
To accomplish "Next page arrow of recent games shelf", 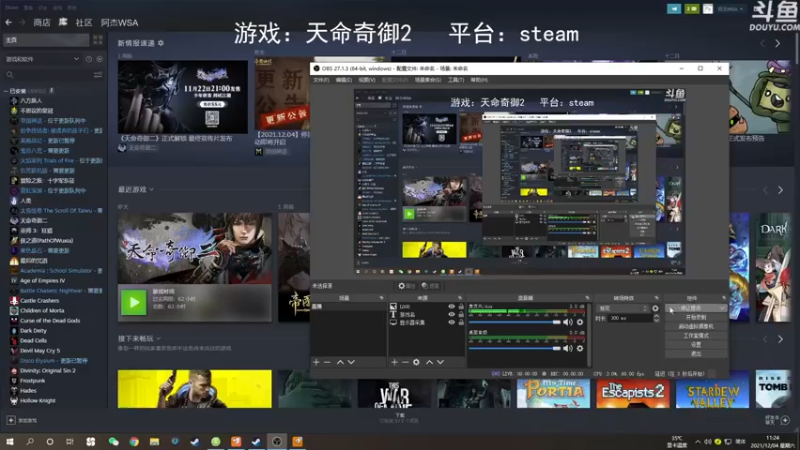I will coord(780,190).
